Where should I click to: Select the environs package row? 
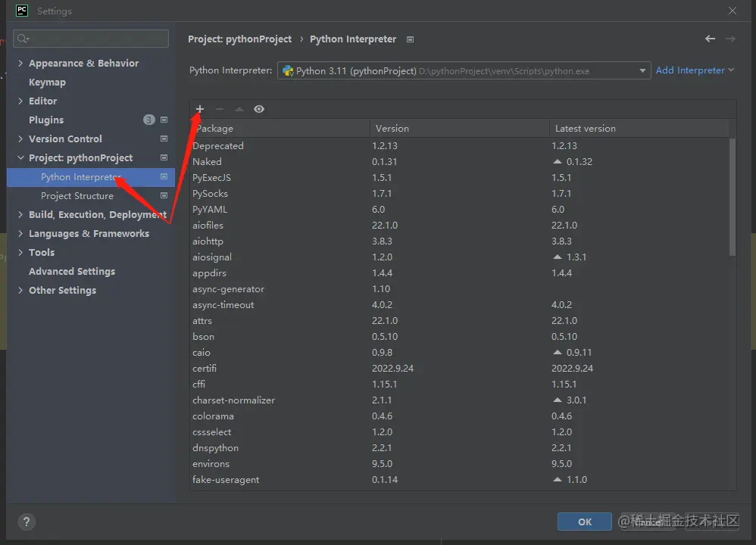pos(460,463)
